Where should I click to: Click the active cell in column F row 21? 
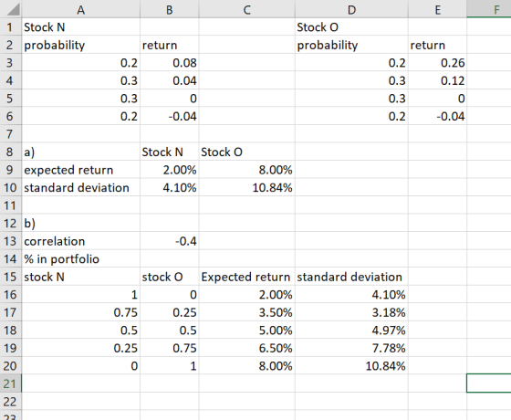[x=489, y=383]
